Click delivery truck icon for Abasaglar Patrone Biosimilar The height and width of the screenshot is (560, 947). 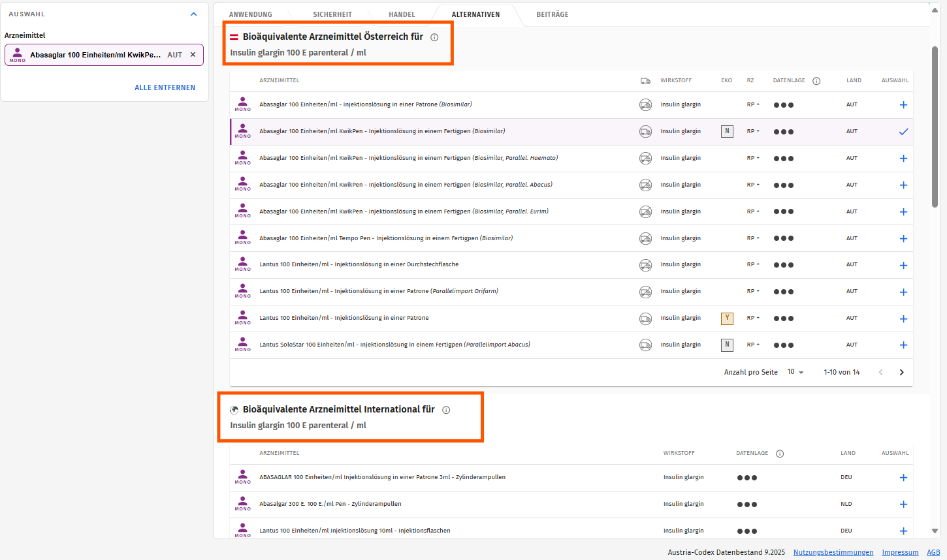point(645,105)
